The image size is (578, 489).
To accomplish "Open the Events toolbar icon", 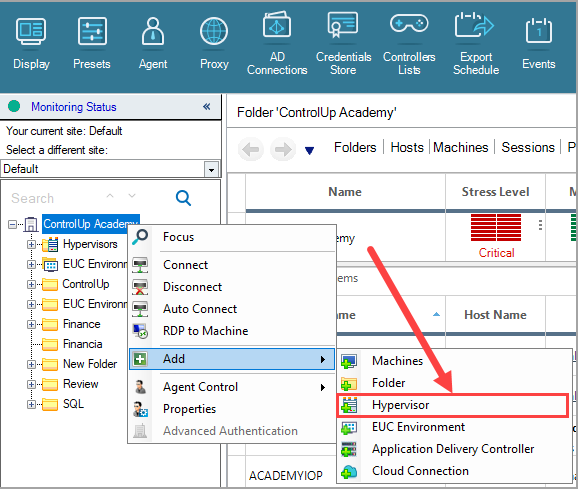I will pos(539,43).
